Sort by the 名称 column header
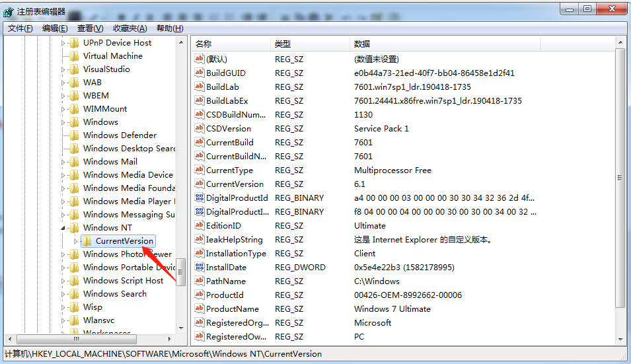This screenshot has height=364, width=631. click(x=231, y=44)
